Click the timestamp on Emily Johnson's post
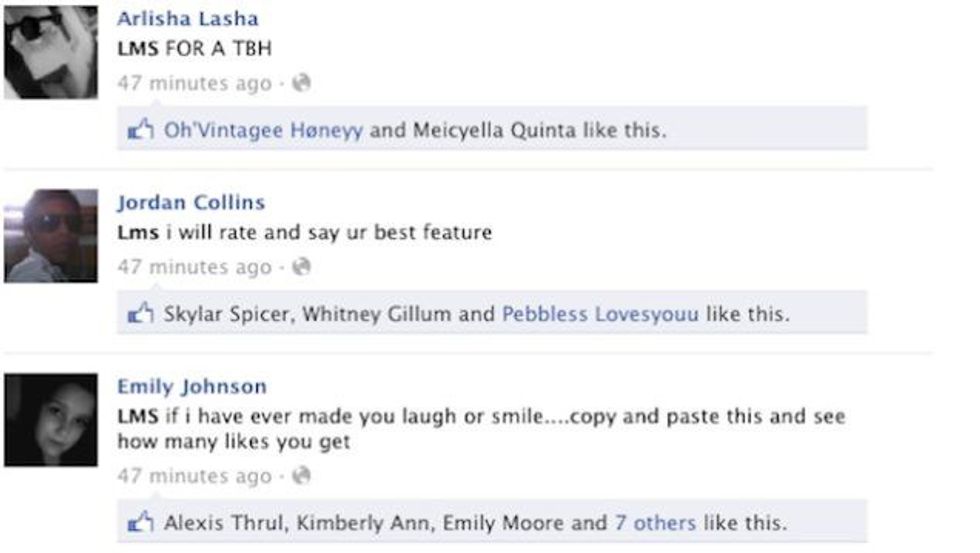 pos(194,476)
